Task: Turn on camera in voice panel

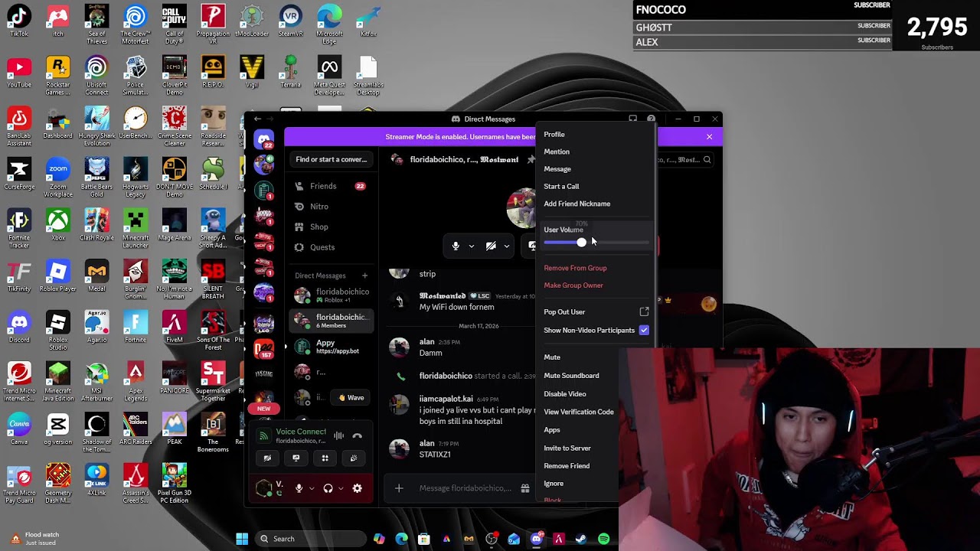Action: pyautogui.click(x=267, y=458)
